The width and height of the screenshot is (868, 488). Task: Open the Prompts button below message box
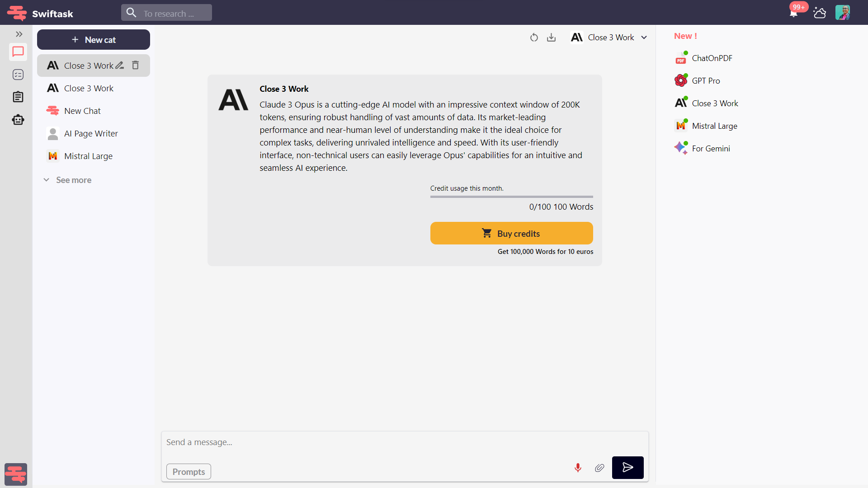[189, 472]
